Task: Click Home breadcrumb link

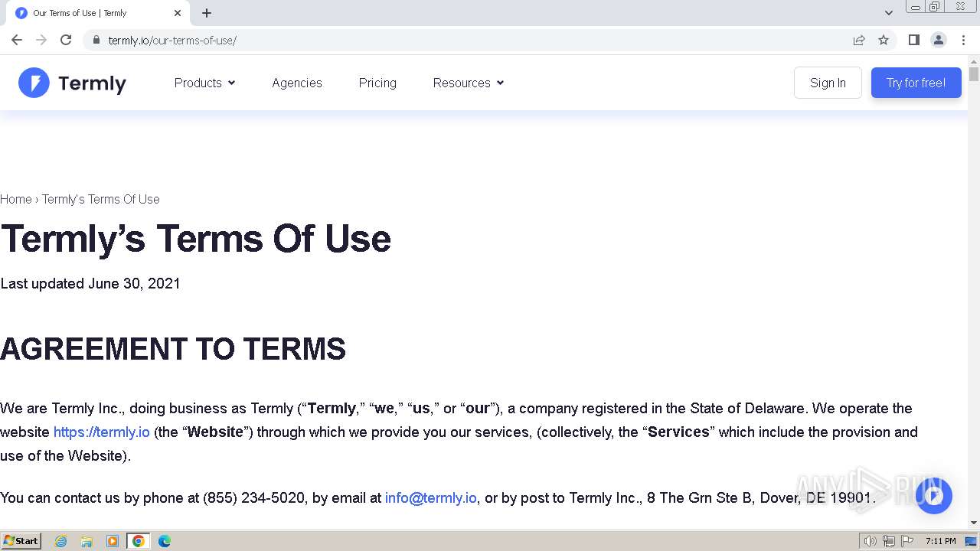Action: point(16,199)
